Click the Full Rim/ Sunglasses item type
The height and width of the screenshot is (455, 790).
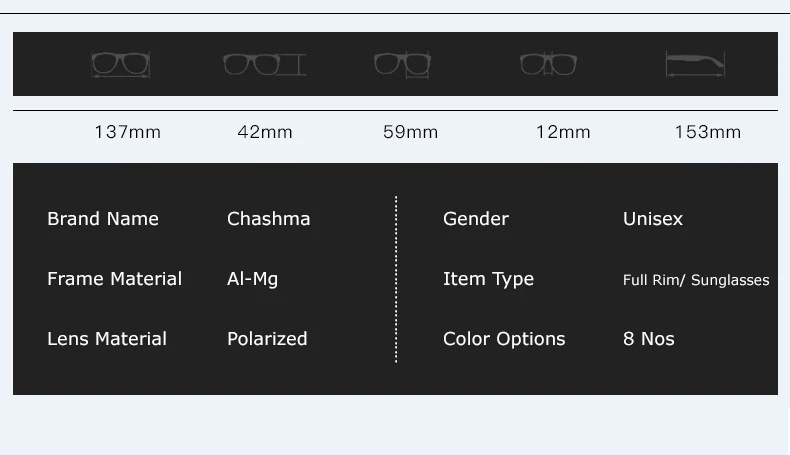click(696, 280)
